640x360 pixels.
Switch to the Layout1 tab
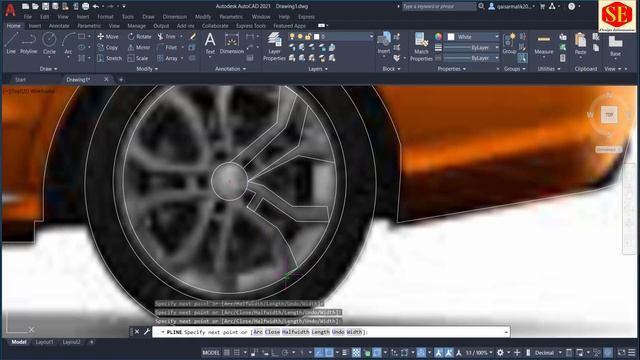pos(44,342)
